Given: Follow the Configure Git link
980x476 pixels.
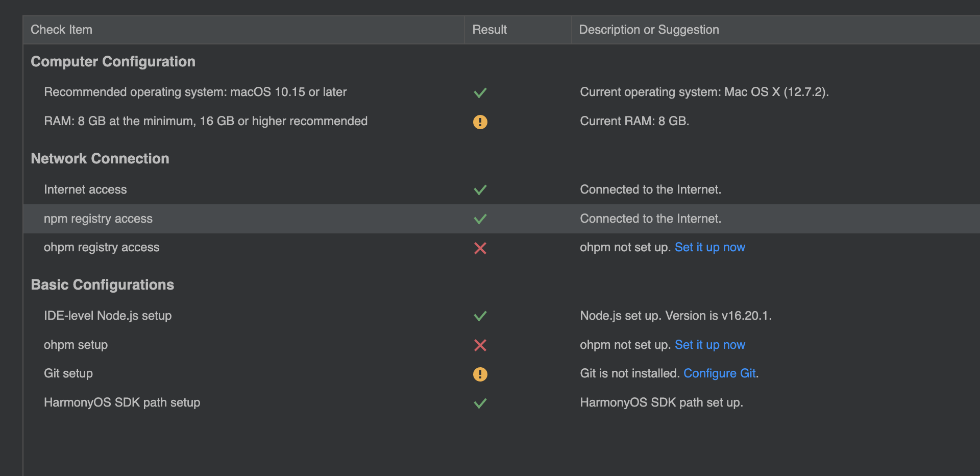Looking at the screenshot, I should click(719, 373).
